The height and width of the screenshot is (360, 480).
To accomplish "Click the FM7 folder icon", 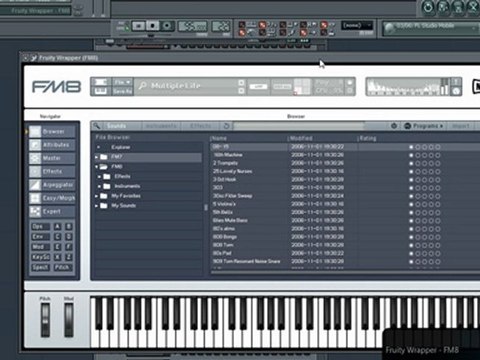I will tap(104, 157).
